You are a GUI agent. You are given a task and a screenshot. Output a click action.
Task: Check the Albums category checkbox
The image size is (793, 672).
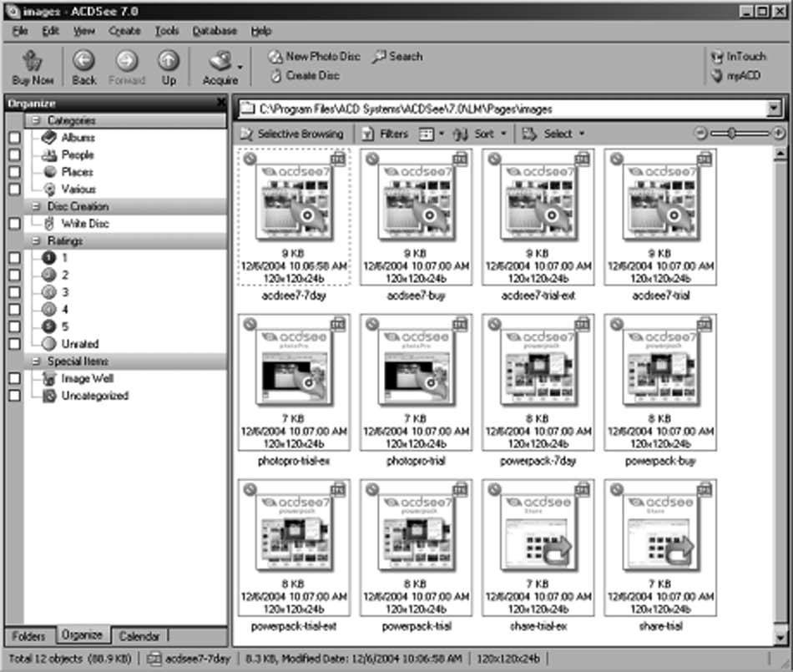coord(14,138)
